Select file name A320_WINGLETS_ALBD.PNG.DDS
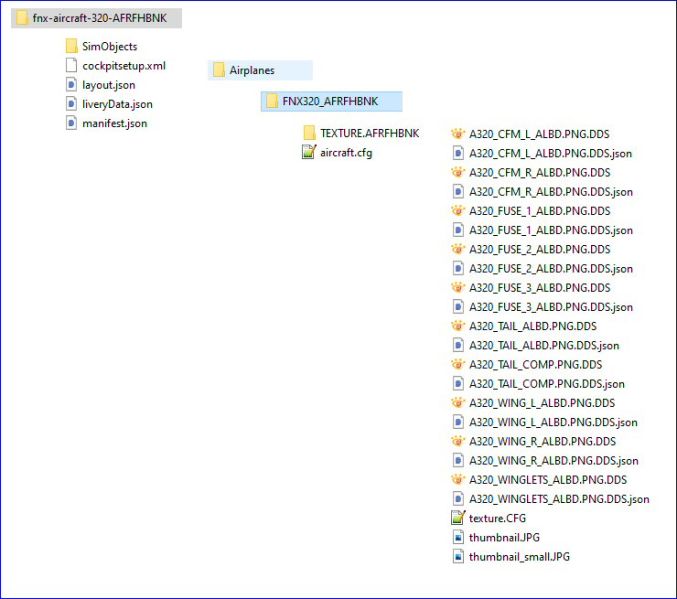The width and height of the screenshot is (677, 599). pyautogui.click(x=548, y=480)
